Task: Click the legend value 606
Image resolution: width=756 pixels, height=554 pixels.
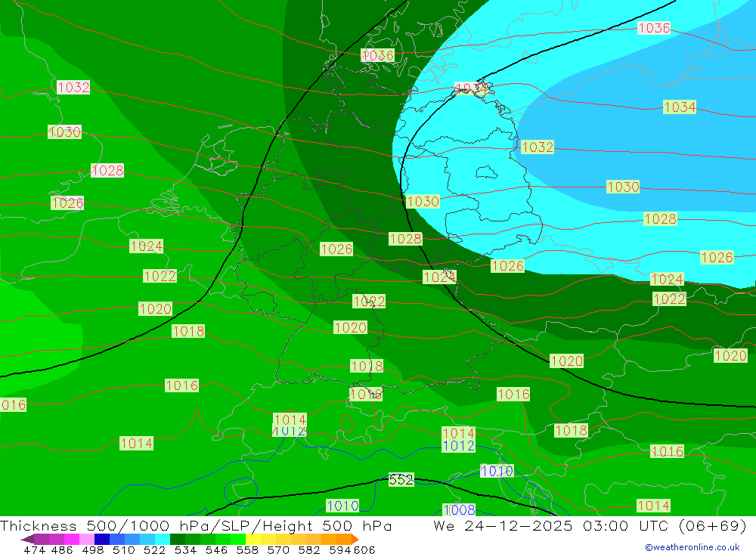Action: click(364, 549)
